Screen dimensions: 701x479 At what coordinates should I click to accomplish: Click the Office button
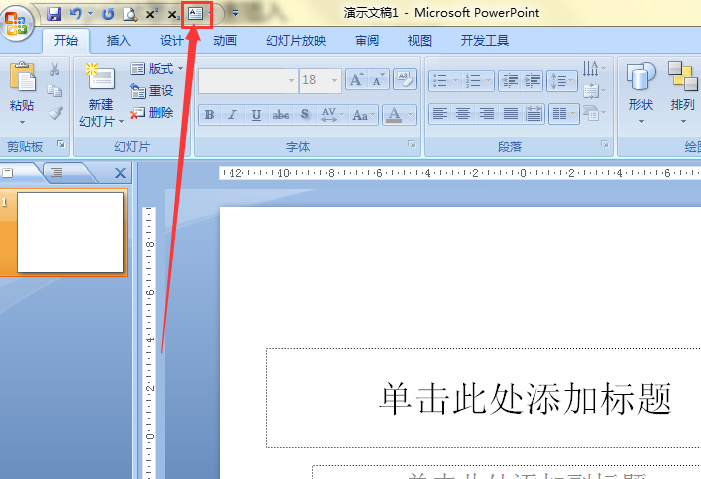tap(17, 22)
